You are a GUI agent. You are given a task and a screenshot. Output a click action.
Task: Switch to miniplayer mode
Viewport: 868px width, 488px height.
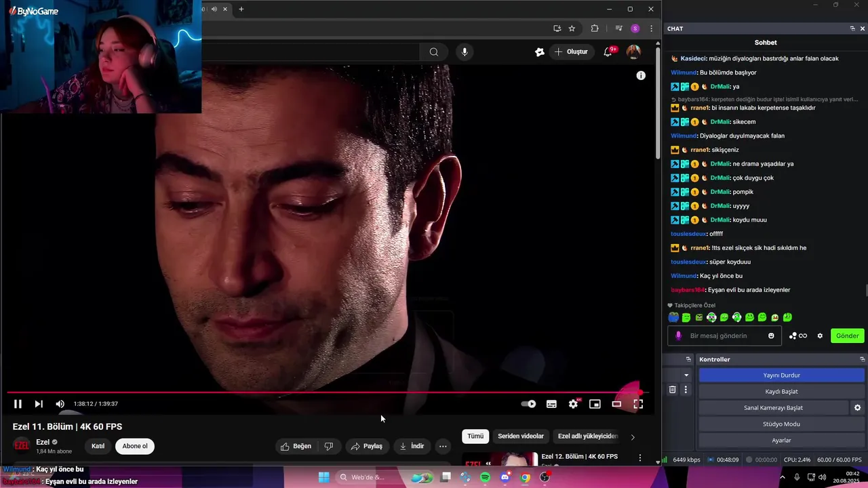pyautogui.click(x=595, y=404)
